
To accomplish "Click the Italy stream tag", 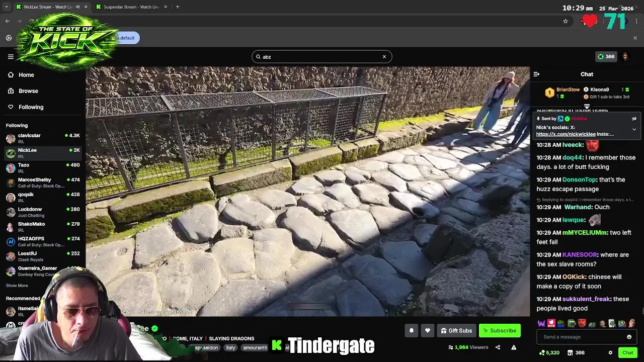I will pyautogui.click(x=230, y=347).
